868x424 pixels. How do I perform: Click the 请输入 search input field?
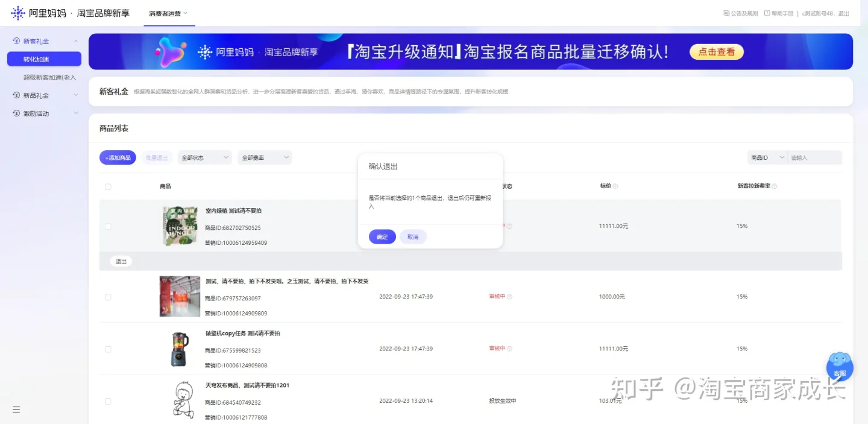pos(815,157)
